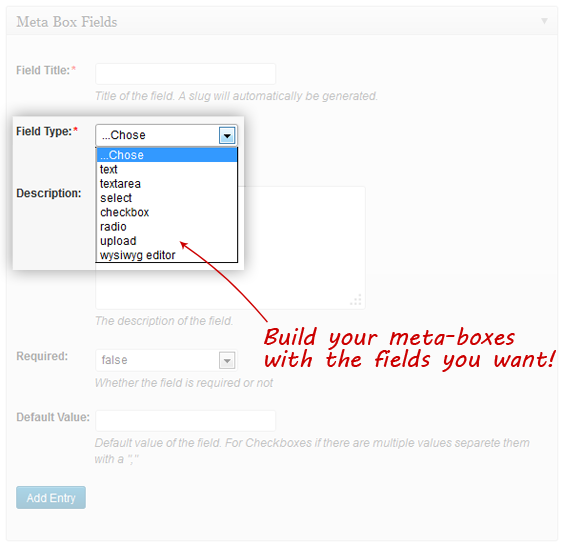Screen dimensions: 564x547
Task: Open the Required dropdown arrow
Action: (227, 360)
